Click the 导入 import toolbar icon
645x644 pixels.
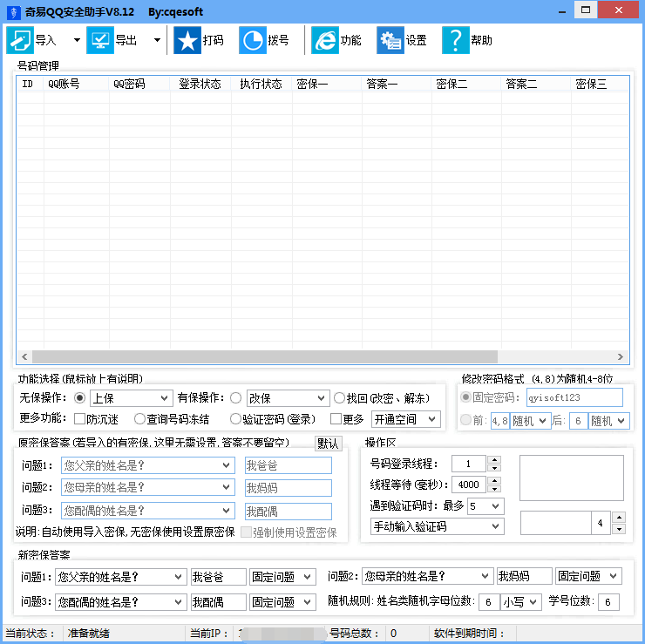point(20,40)
